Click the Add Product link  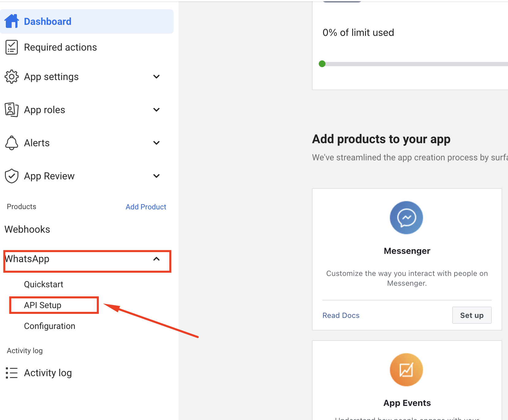tap(146, 207)
